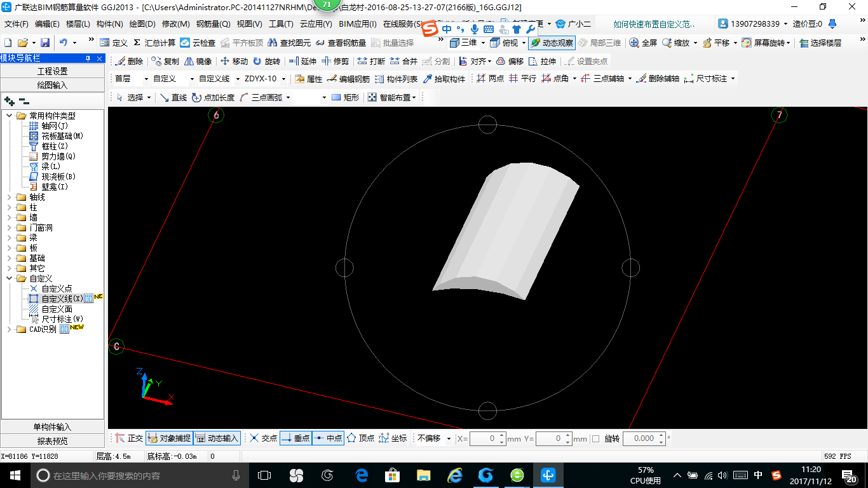Click the undo arrow icon
The image size is (868, 488).
[64, 43]
